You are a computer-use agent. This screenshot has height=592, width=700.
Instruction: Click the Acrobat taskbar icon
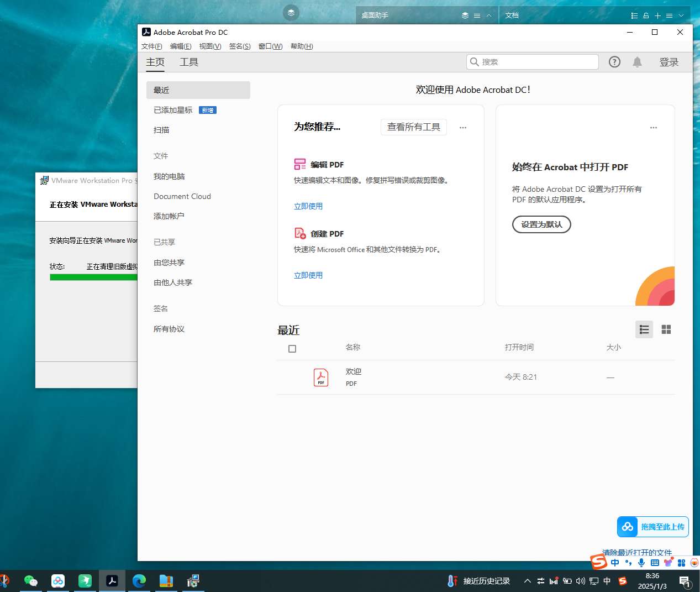(112, 581)
